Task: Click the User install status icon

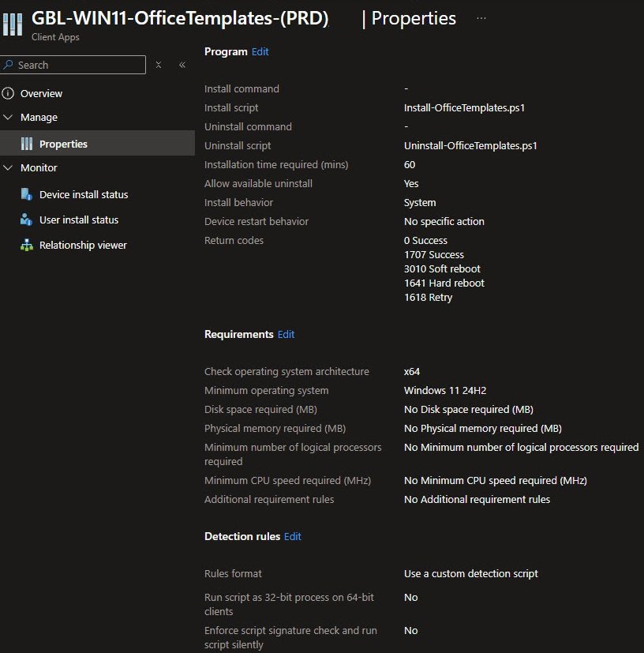Action: 27,220
